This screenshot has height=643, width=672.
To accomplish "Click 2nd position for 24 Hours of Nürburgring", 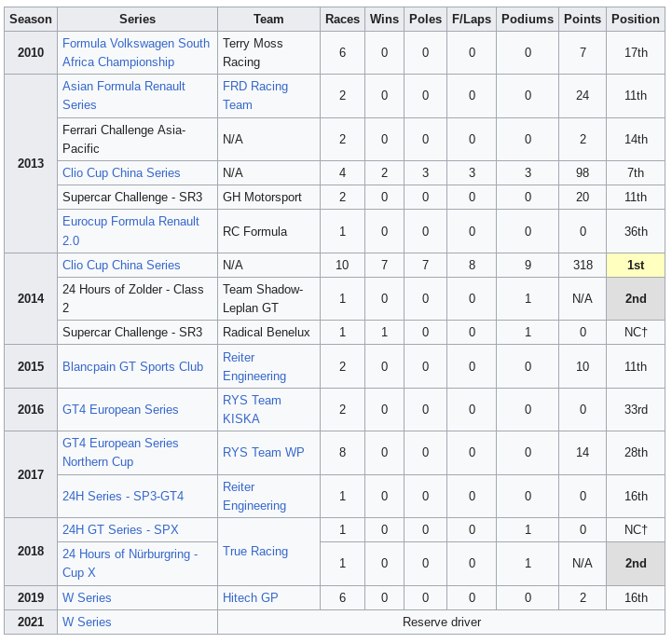I will [x=636, y=563].
